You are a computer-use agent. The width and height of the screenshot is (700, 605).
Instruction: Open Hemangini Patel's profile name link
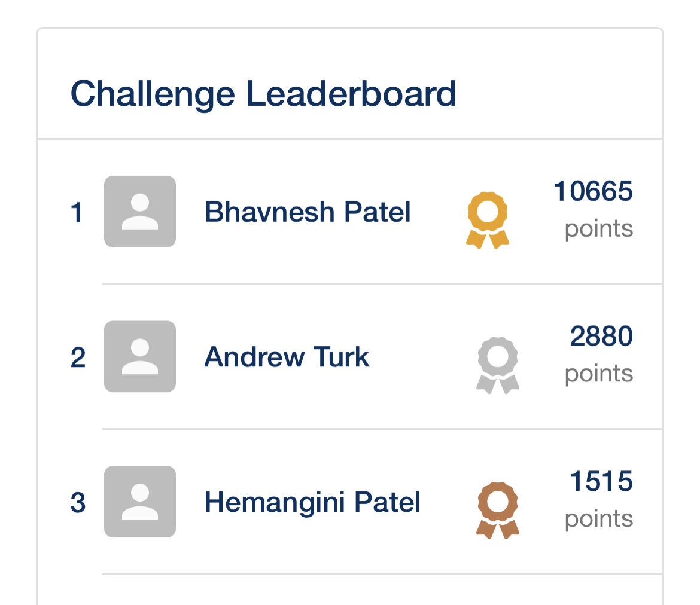pos(312,502)
